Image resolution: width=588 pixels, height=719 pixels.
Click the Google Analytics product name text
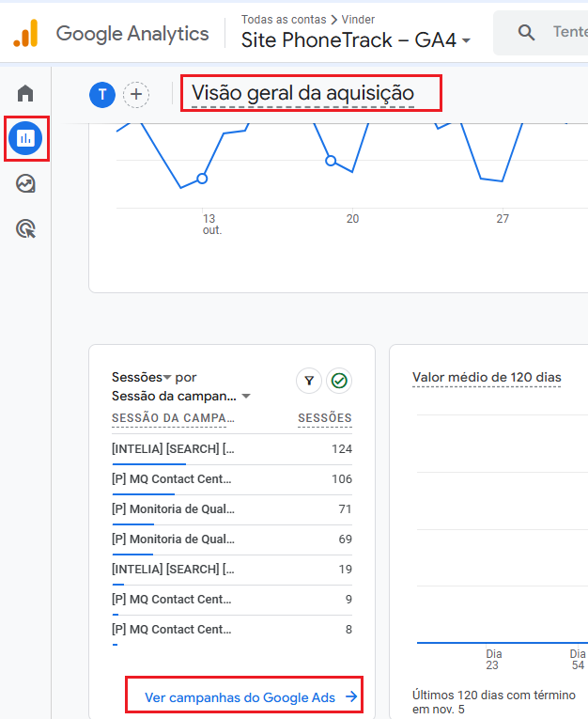pos(132,34)
